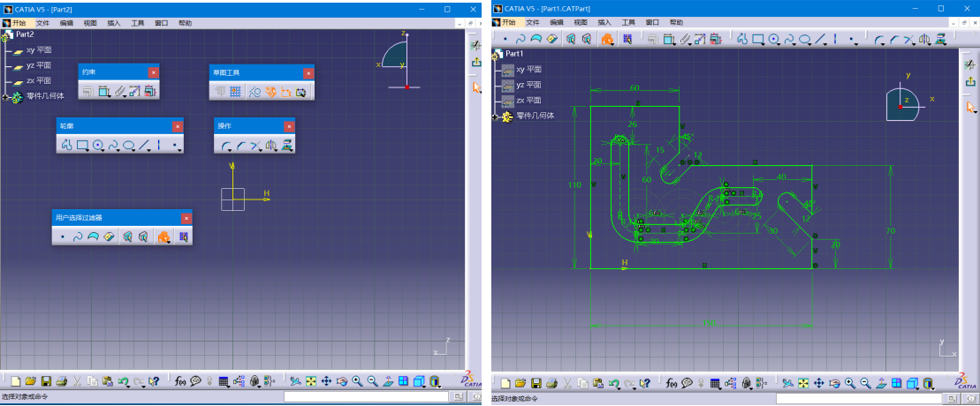
Task: Select Mirror tool in left window 操作 toolbar
Action: click(x=271, y=146)
